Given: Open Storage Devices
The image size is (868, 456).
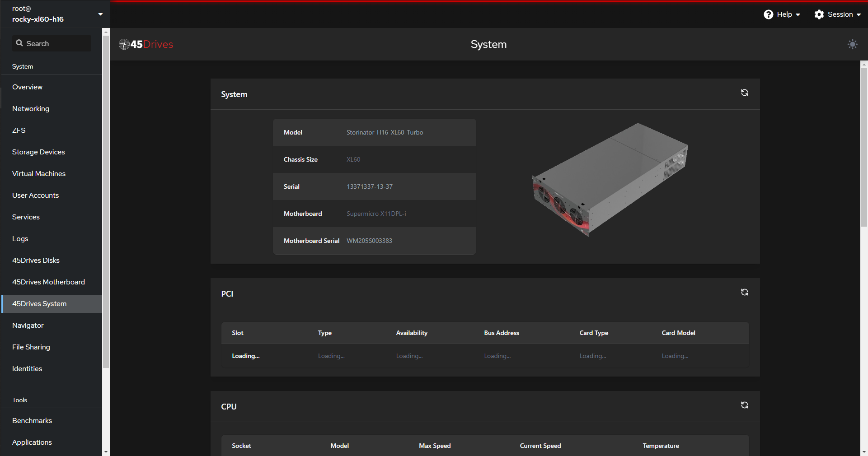Looking at the screenshot, I should point(52,152).
